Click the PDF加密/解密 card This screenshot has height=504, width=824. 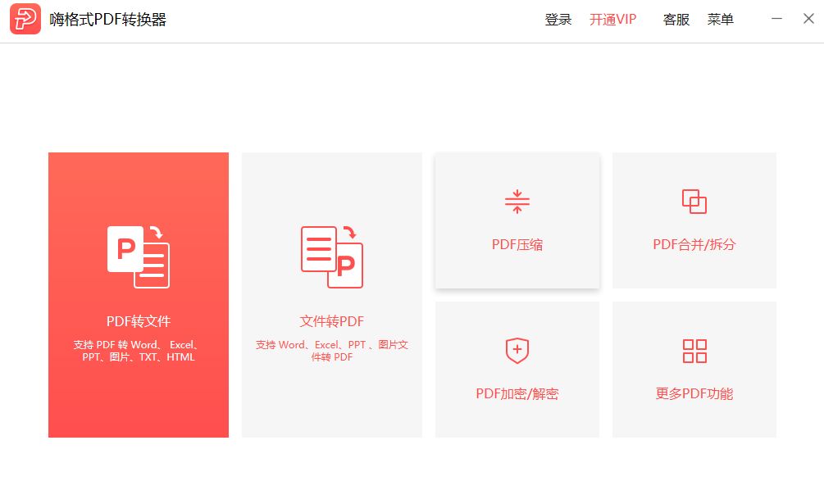click(517, 369)
